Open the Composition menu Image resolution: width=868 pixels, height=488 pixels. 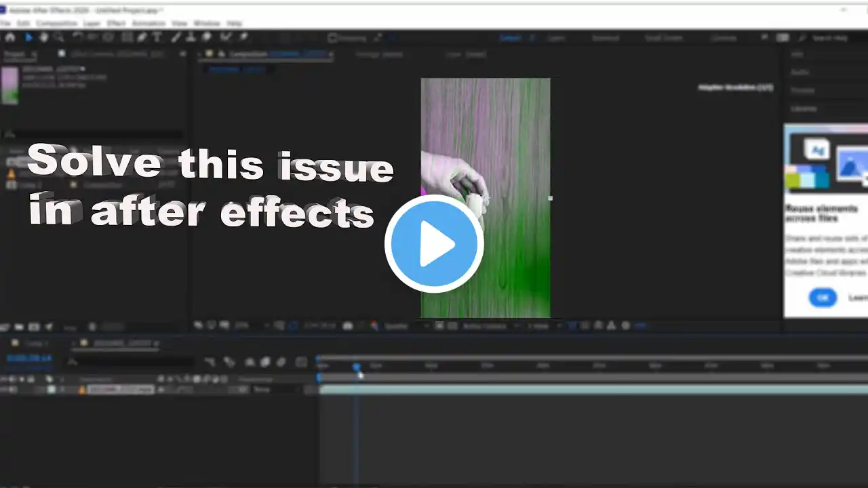[56, 24]
